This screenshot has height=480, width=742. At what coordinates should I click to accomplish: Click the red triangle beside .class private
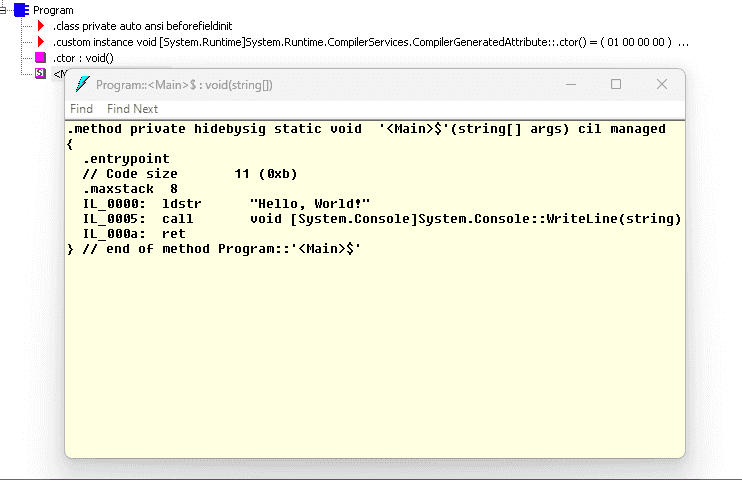(41, 26)
